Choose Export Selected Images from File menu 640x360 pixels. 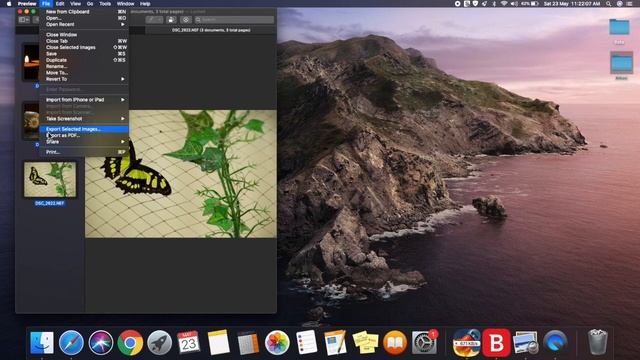pyautogui.click(x=84, y=129)
